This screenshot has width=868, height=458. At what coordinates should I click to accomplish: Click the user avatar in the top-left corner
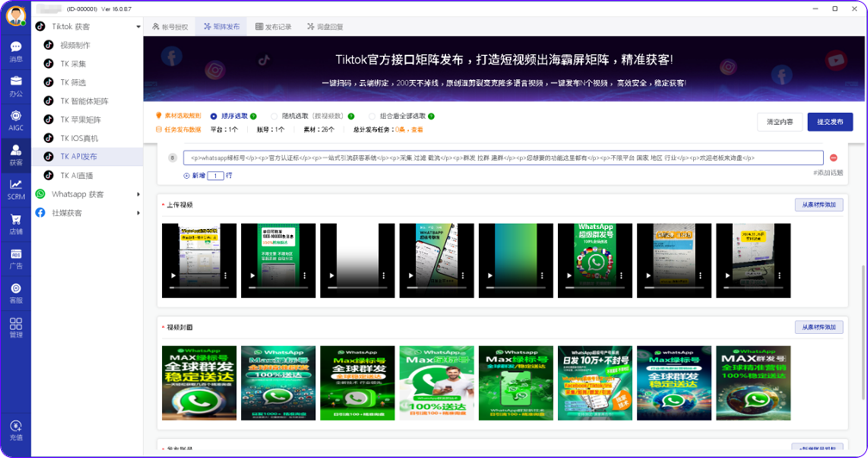point(16,15)
